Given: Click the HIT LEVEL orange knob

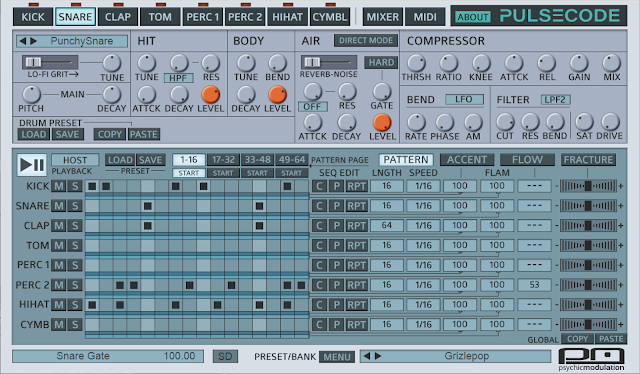Looking at the screenshot, I should (x=211, y=94).
